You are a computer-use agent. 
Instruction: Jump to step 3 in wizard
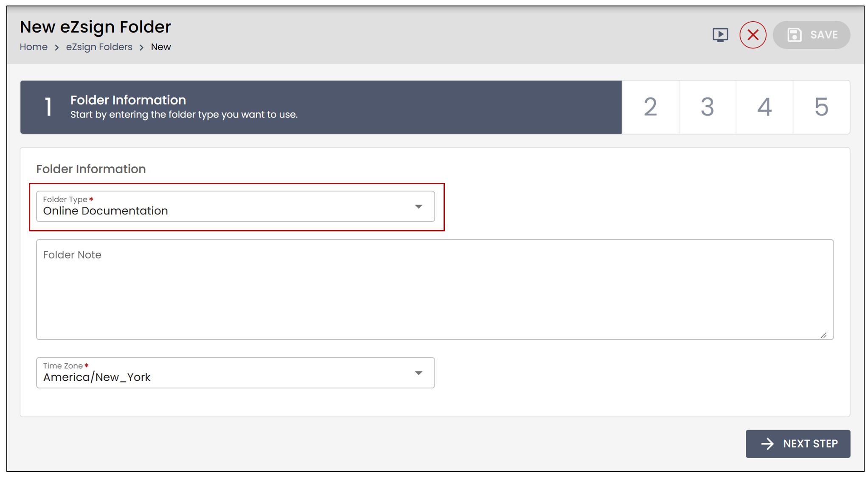pyautogui.click(x=707, y=107)
